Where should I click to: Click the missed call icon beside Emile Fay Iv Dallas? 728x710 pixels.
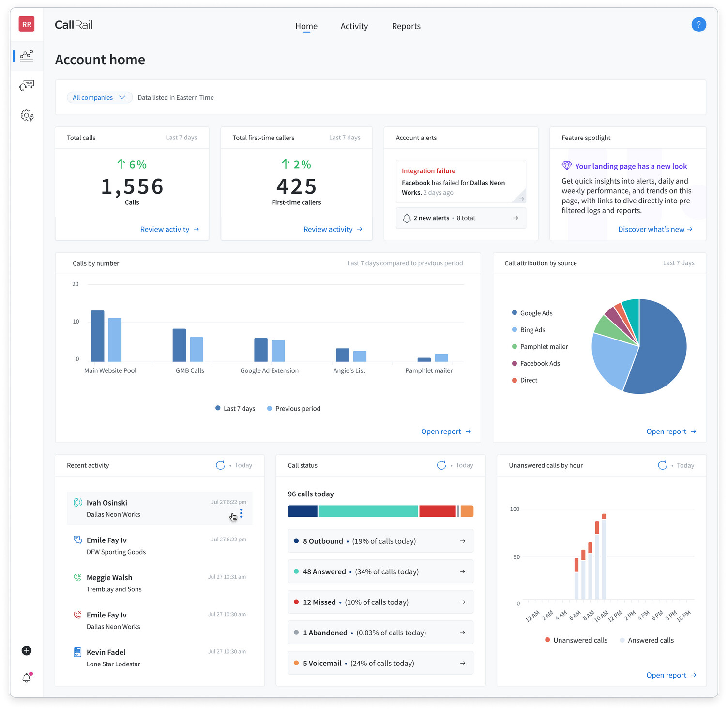[77, 615]
